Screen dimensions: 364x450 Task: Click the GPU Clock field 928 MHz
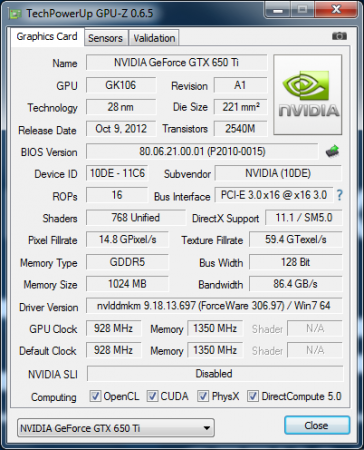point(113,328)
